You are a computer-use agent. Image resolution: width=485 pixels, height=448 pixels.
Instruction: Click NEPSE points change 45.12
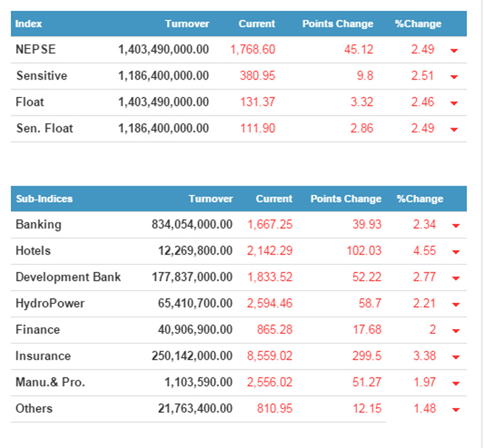(x=359, y=50)
